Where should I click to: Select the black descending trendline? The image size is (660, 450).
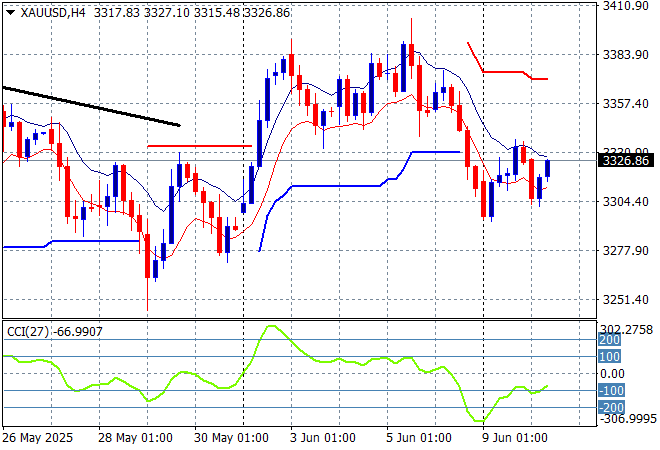coord(91,107)
